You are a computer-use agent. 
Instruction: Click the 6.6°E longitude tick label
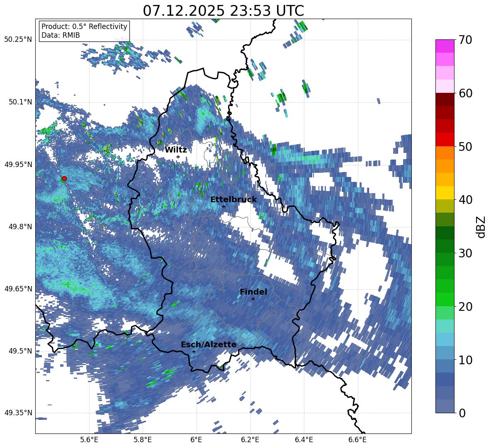357,440
